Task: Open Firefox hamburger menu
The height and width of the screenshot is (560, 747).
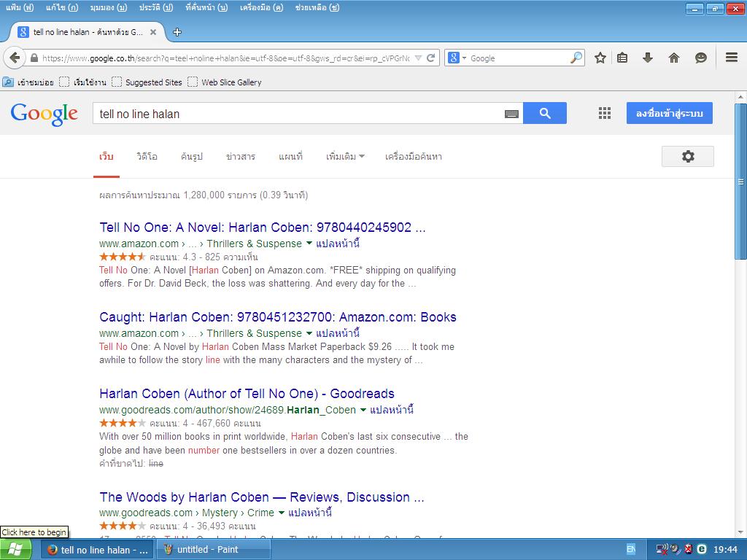Action: pos(732,58)
